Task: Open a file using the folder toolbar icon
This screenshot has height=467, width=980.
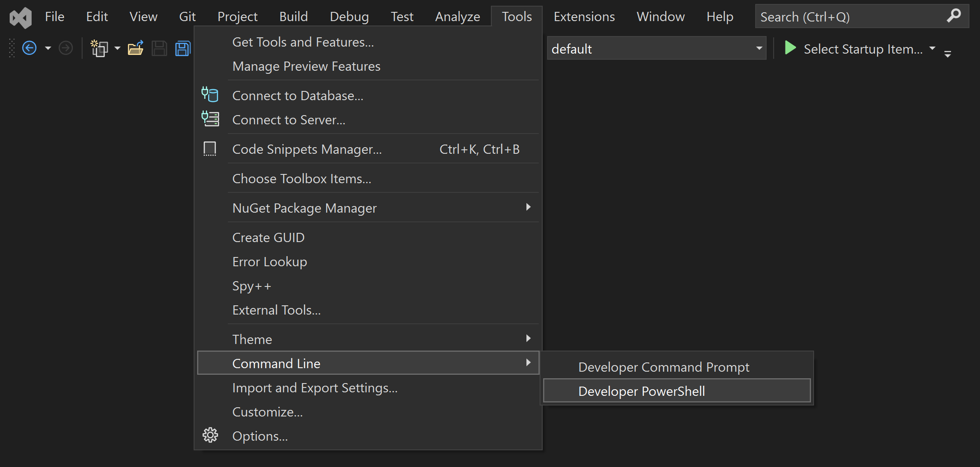Action: tap(136, 48)
